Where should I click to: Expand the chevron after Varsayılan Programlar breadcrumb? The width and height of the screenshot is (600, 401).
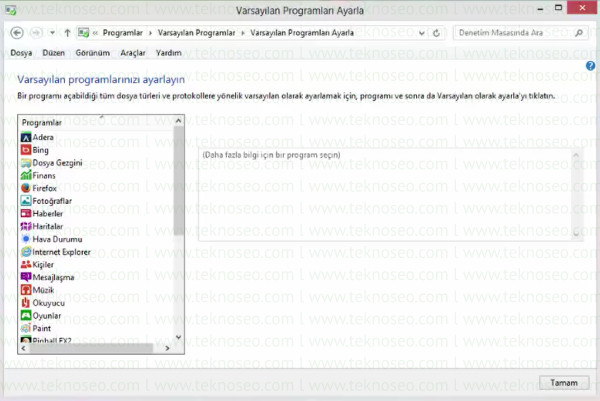[243, 33]
